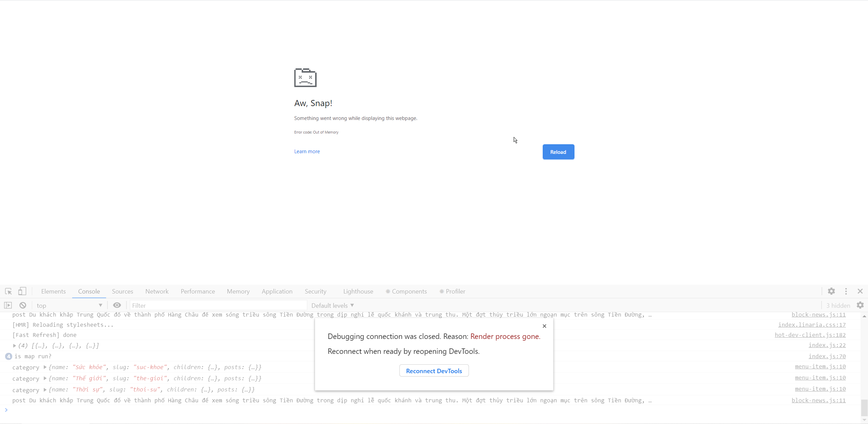Switch to the Elements tab
This screenshot has height=424, width=868.
coord(54,291)
